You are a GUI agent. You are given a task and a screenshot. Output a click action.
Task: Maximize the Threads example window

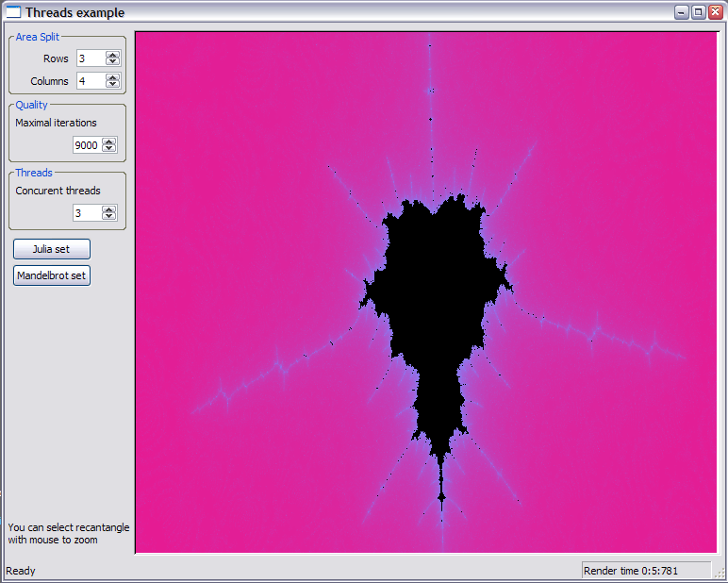point(698,12)
